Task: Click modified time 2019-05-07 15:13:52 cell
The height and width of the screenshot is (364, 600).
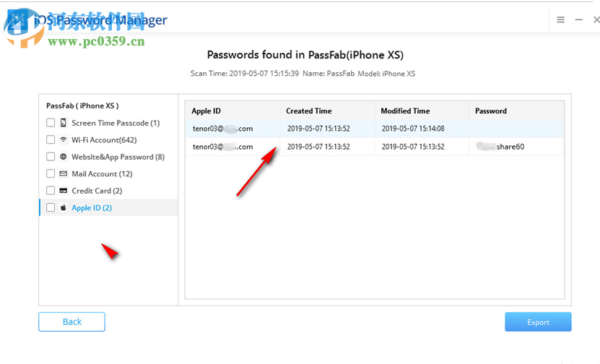Action: point(413,147)
